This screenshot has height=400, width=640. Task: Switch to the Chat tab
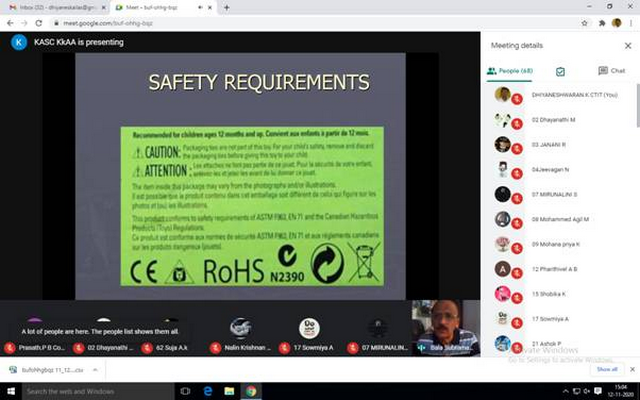click(x=611, y=71)
